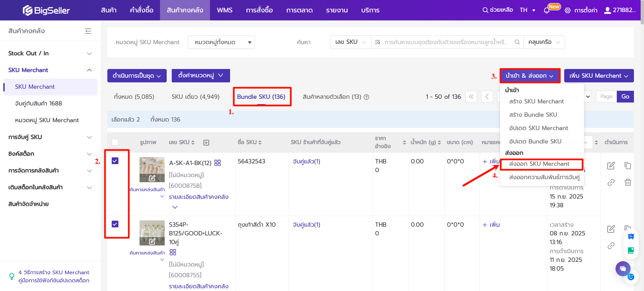Collapse the SKU Merchant sidebar section
Screen dimensions: 644x291
pos(50,70)
